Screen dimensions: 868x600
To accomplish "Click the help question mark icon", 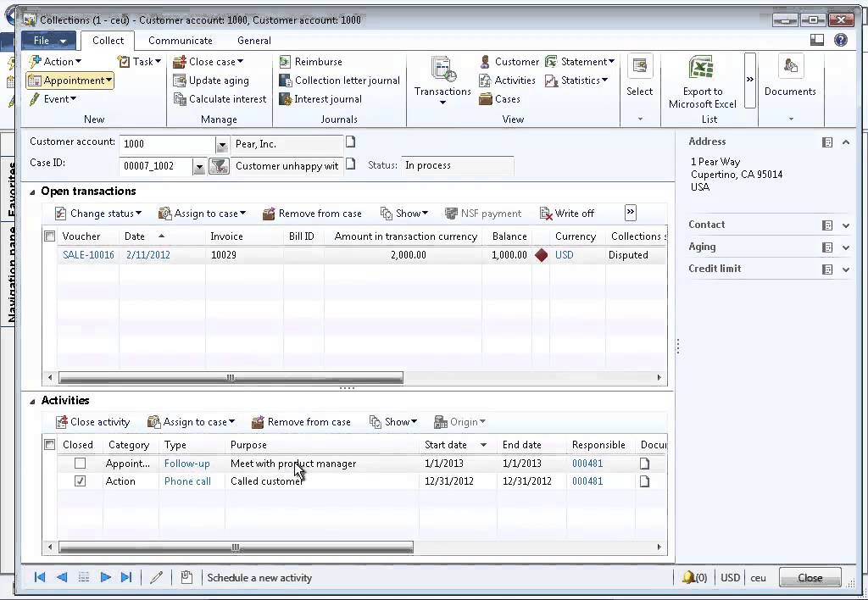I will coord(840,40).
